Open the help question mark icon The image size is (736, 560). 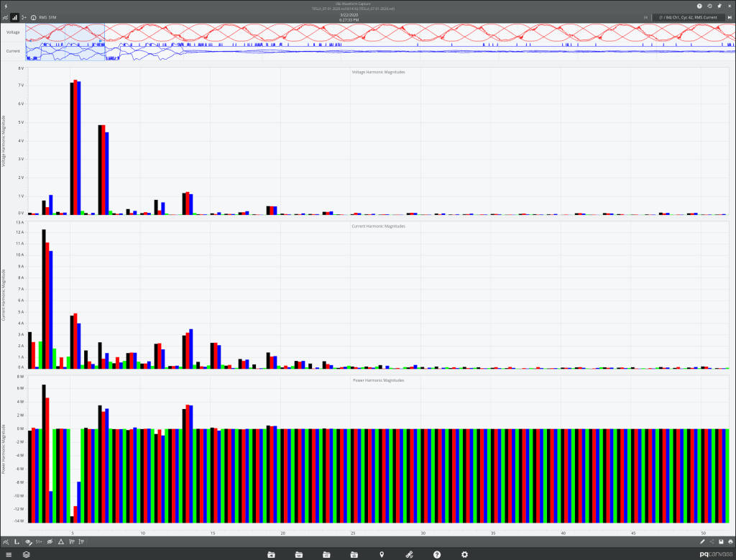[x=699, y=6]
